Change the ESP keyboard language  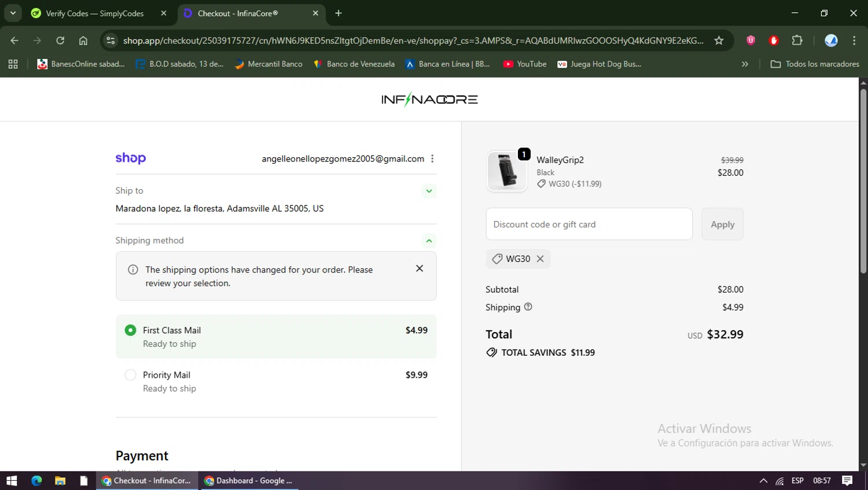pyautogui.click(x=797, y=481)
